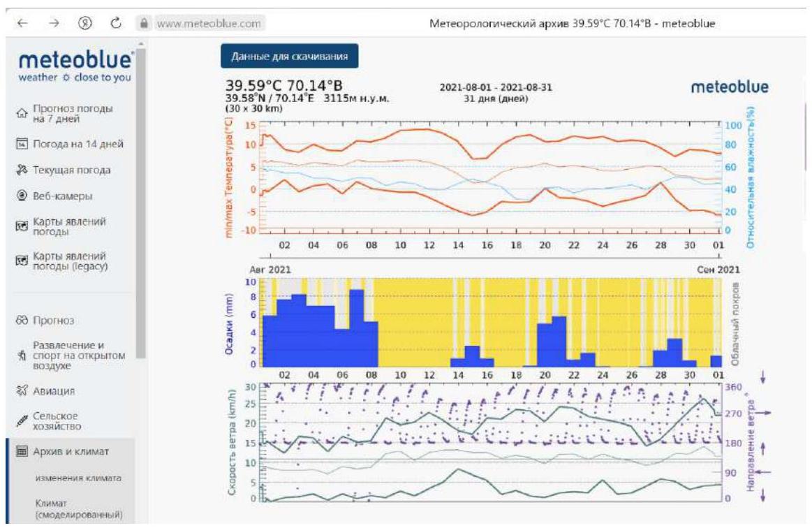Expand the Архив и климат section
This screenshot has height=528, width=812.
pyautogui.click(x=73, y=451)
